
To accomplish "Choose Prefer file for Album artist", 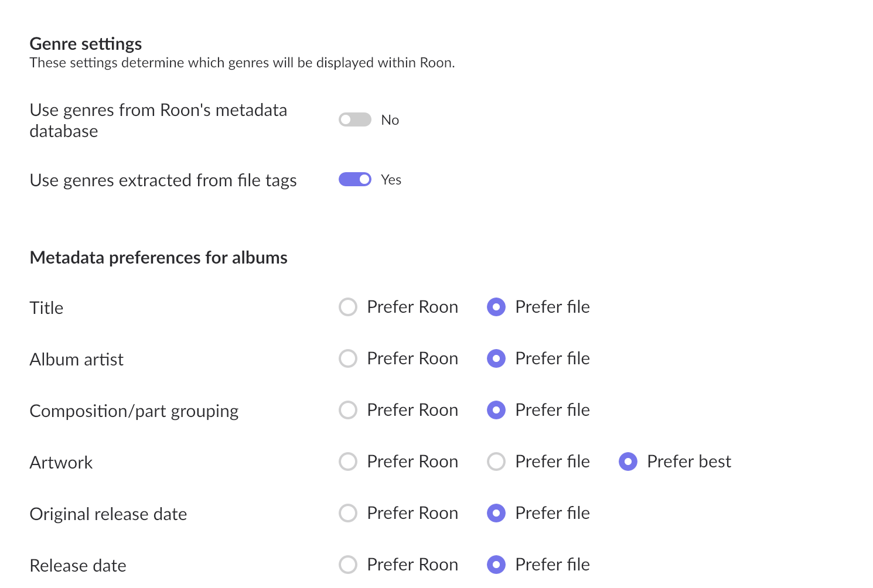I will click(x=496, y=358).
